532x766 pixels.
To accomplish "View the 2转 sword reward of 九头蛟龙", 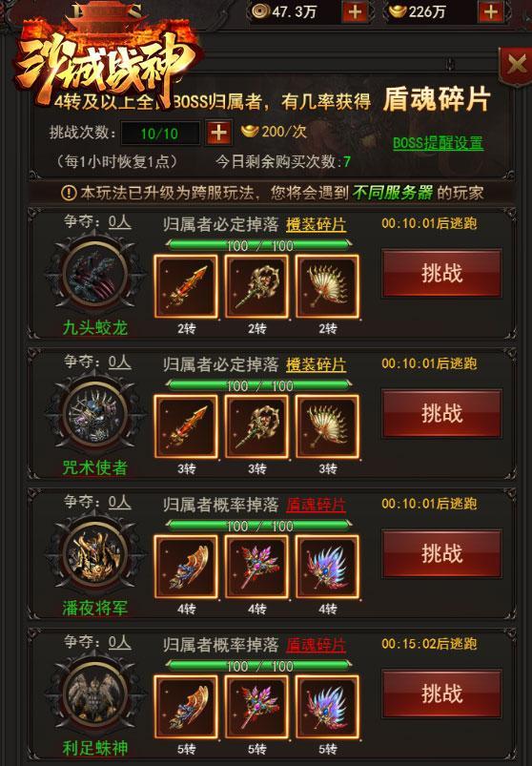I will [186, 286].
